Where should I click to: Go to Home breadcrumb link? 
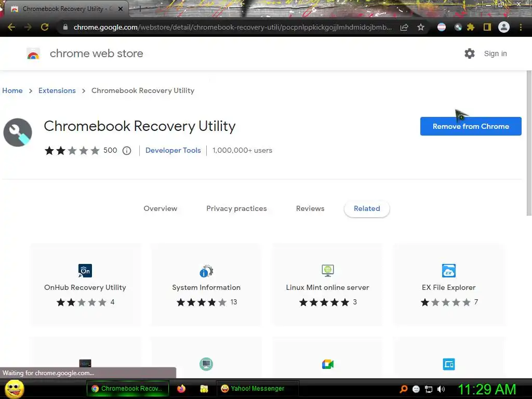(12, 90)
